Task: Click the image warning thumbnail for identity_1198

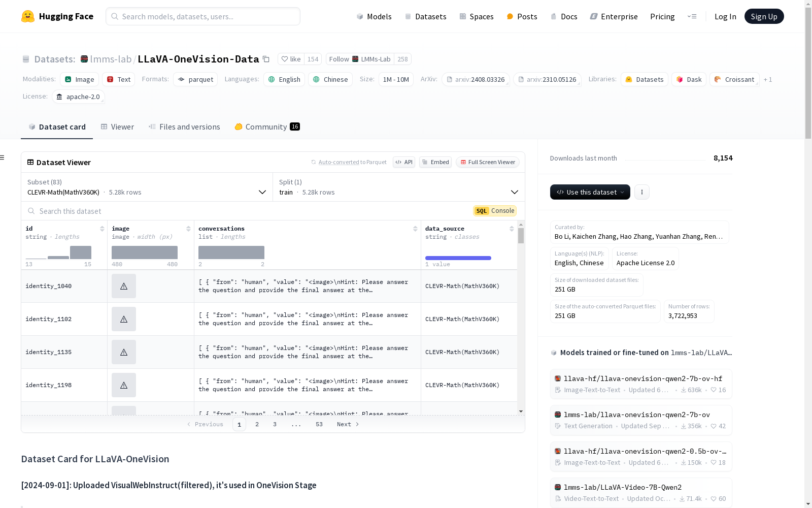Action: 124,385
